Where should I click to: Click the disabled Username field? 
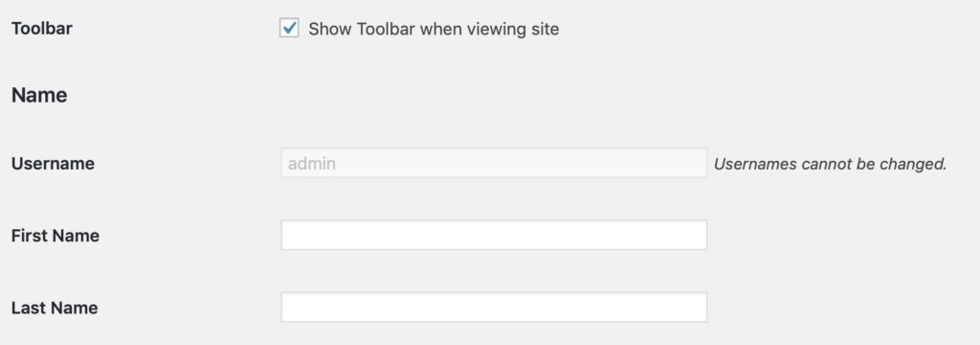pyautogui.click(x=494, y=163)
